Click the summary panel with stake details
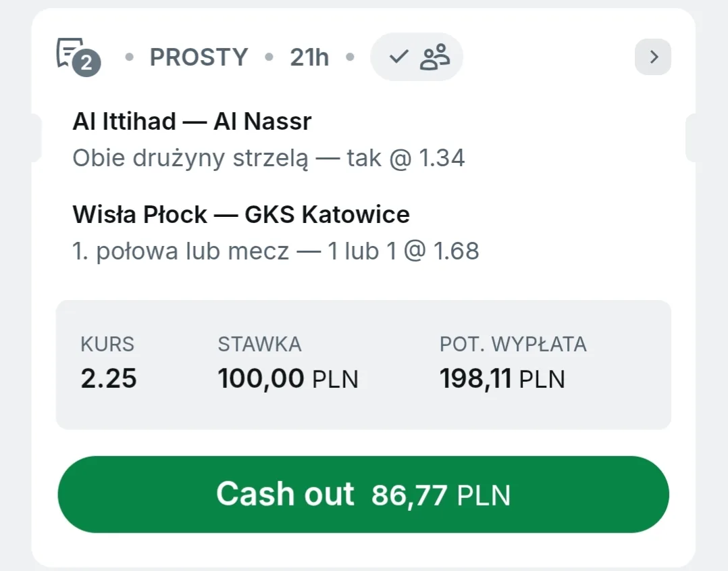728x571 pixels. coord(363,412)
